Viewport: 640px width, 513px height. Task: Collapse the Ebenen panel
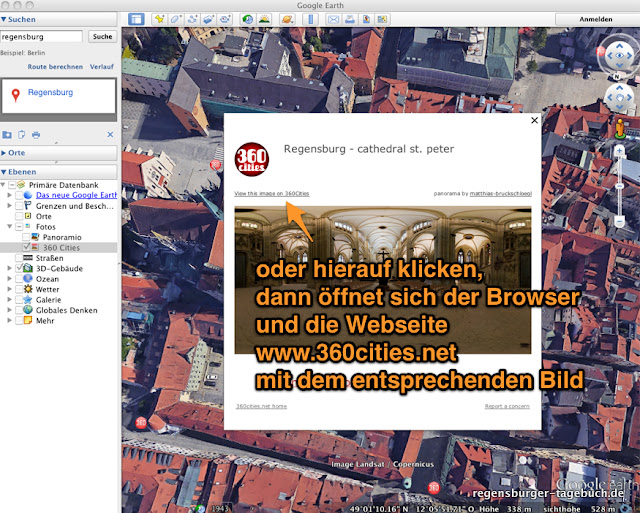(4, 172)
